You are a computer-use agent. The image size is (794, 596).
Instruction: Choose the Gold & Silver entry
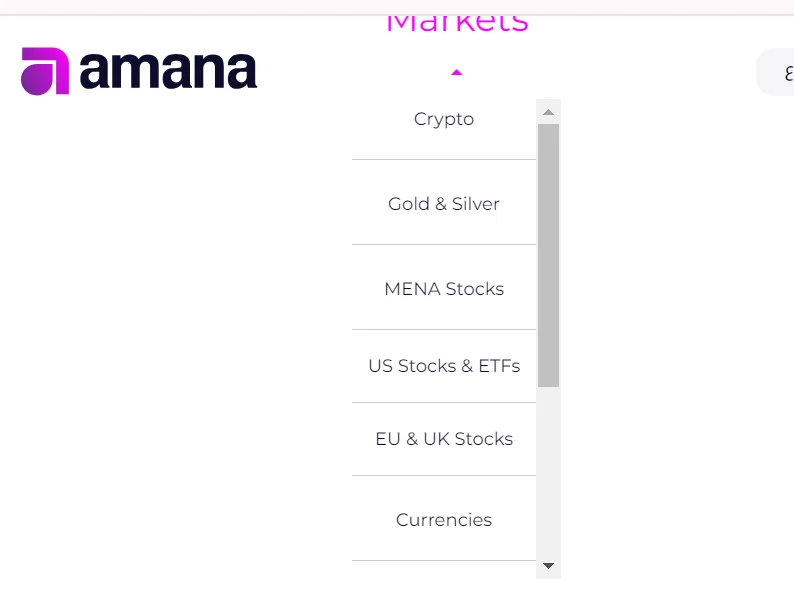click(444, 204)
